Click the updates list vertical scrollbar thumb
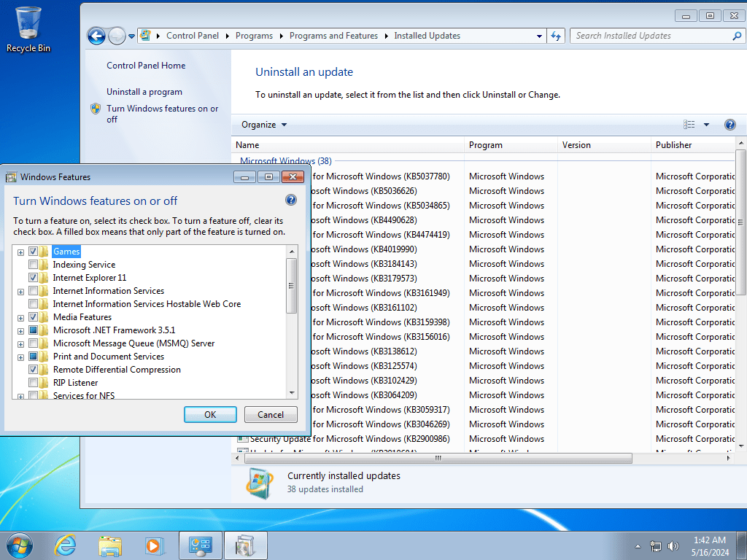 coord(741,222)
